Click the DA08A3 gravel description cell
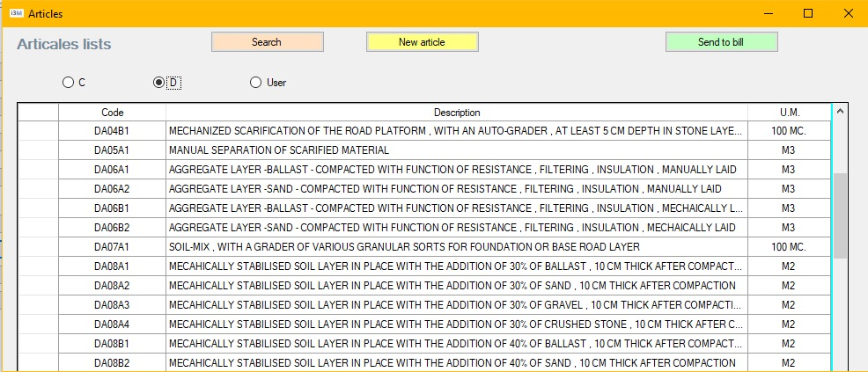 point(456,305)
